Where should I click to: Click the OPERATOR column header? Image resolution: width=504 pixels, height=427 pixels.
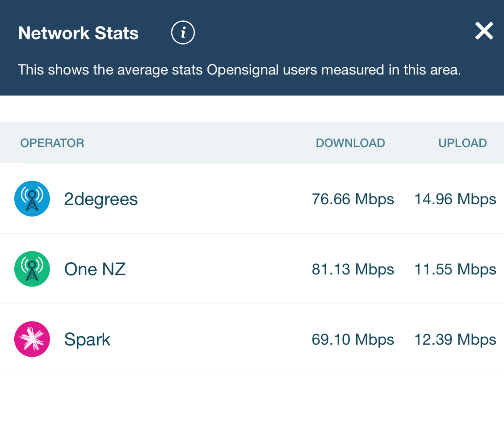(52, 143)
